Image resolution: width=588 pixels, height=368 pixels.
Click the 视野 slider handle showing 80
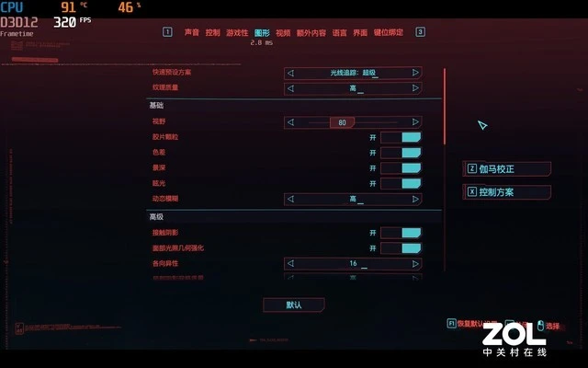coord(342,122)
